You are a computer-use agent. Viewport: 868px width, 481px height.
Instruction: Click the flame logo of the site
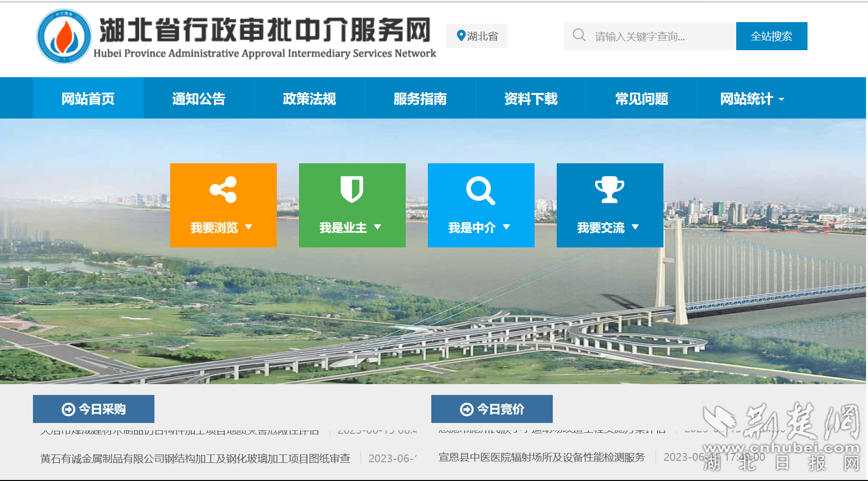click(64, 36)
